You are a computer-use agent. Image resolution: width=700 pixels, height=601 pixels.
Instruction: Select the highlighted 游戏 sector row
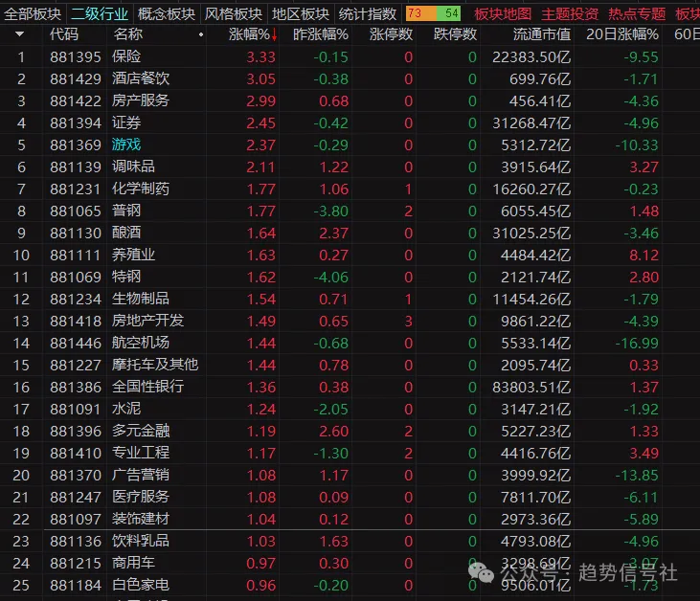126,145
